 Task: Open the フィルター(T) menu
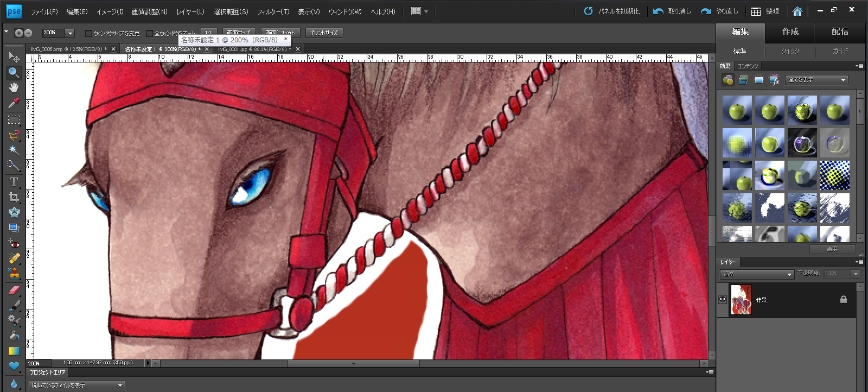tap(273, 11)
